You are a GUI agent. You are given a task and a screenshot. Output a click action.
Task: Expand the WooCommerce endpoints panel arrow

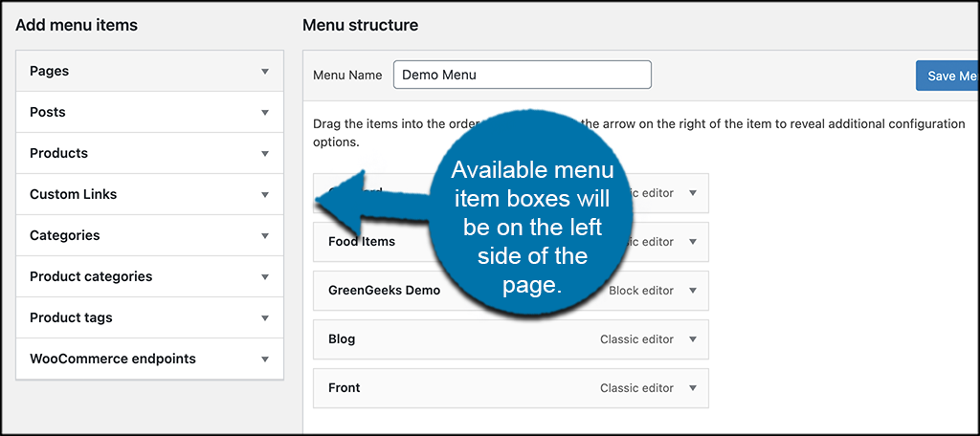coord(265,360)
